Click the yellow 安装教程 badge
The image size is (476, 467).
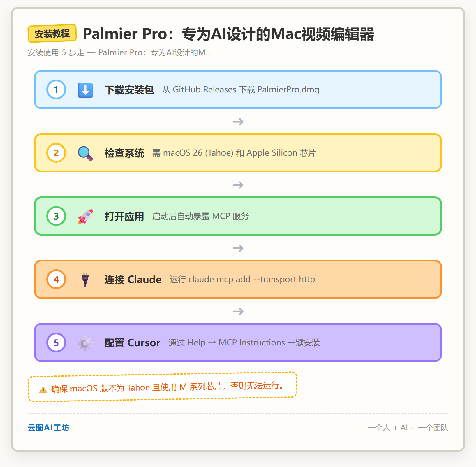point(52,34)
